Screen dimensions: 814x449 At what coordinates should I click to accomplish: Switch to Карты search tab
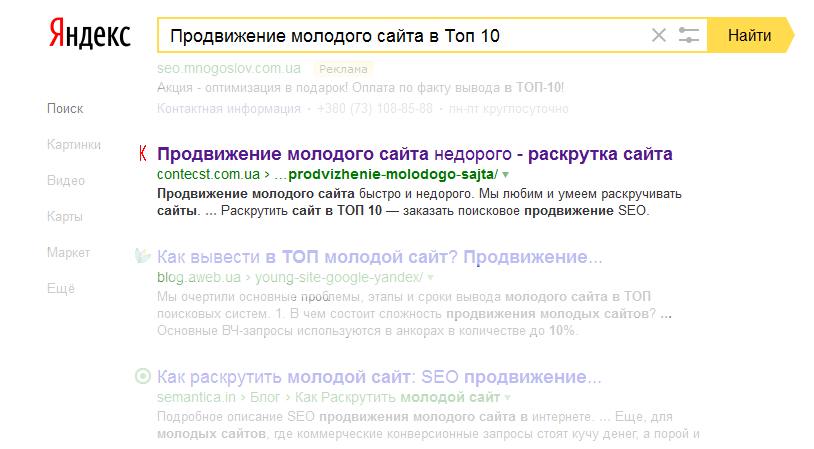tap(65, 216)
